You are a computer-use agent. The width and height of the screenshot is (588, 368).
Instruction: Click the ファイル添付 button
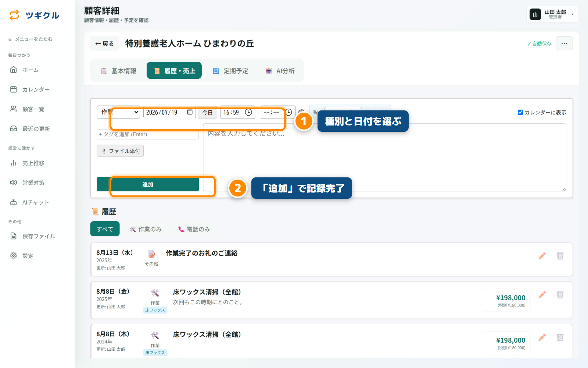click(x=120, y=151)
